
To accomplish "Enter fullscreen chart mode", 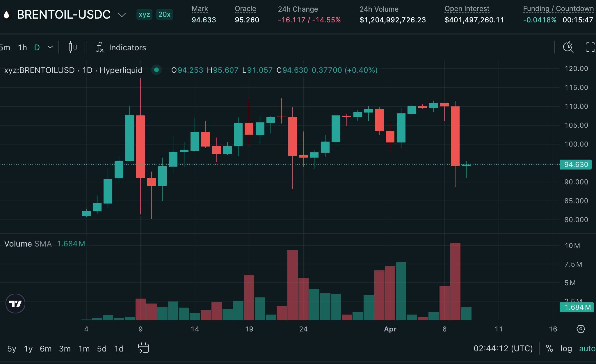I will click(x=590, y=47).
